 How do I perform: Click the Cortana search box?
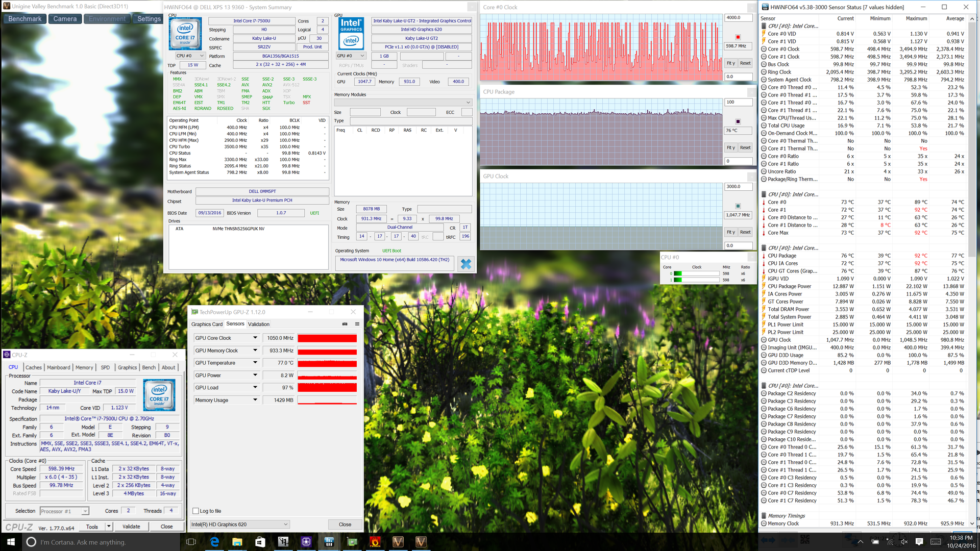[101, 542]
